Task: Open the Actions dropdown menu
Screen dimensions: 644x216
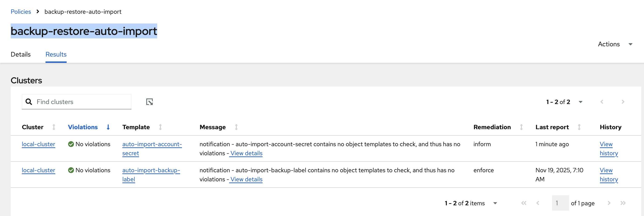Action: tap(615, 44)
